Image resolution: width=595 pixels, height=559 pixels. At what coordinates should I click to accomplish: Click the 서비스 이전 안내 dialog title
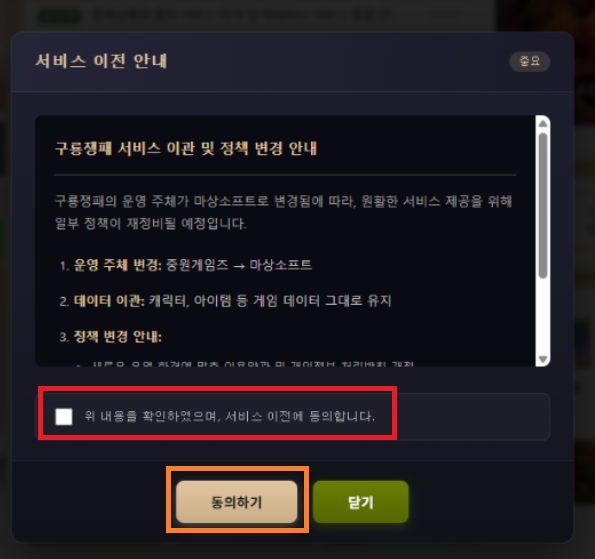tap(101, 61)
